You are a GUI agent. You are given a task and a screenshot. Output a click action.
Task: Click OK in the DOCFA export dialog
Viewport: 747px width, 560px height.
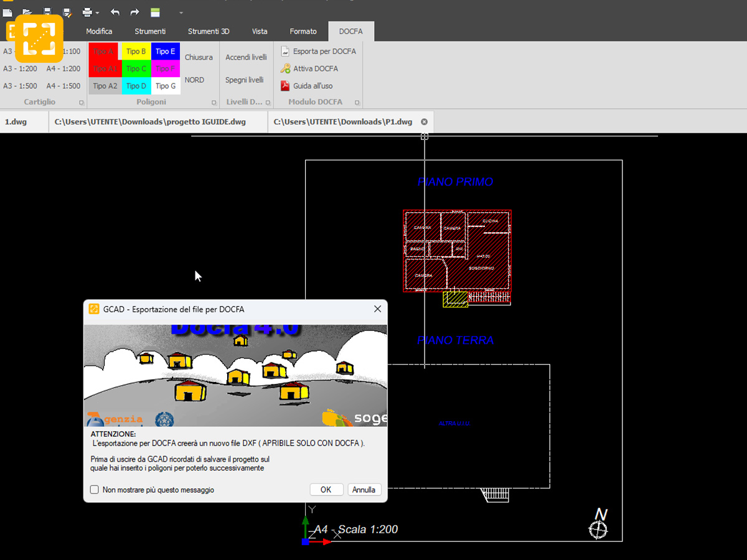click(326, 490)
